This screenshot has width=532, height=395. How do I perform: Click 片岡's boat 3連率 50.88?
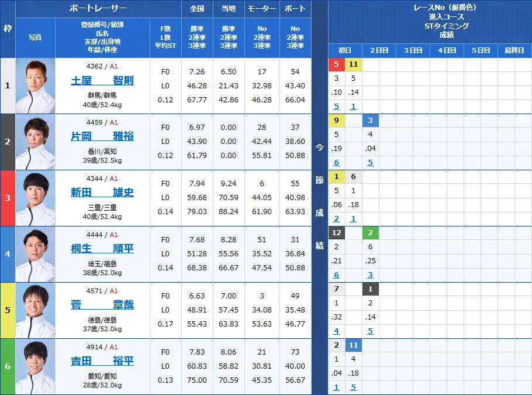click(295, 155)
